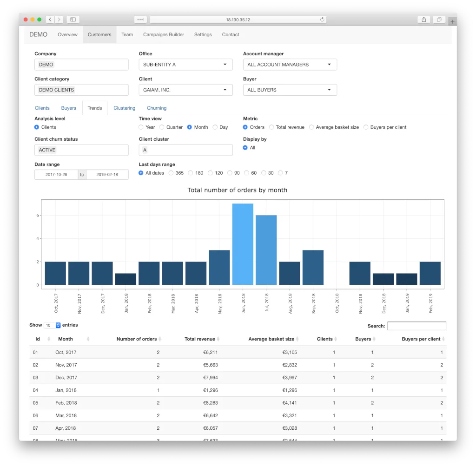The width and height of the screenshot is (476, 466).
Task: Sort table by the Month column arrows
Action: coord(88,339)
